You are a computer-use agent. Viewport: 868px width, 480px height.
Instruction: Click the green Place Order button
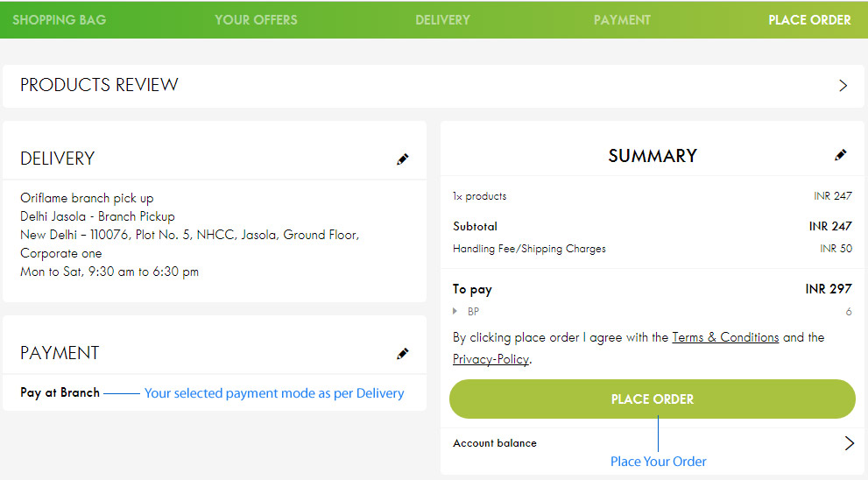(x=653, y=399)
